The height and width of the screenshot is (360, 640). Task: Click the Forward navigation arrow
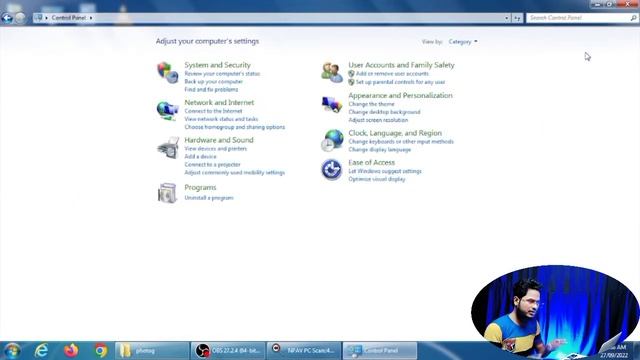tap(20, 18)
